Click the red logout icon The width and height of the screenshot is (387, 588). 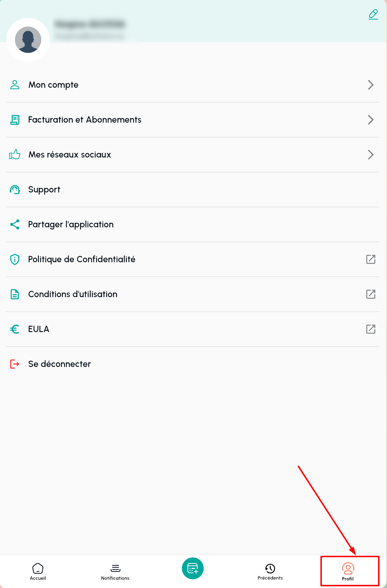tap(15, 364)
